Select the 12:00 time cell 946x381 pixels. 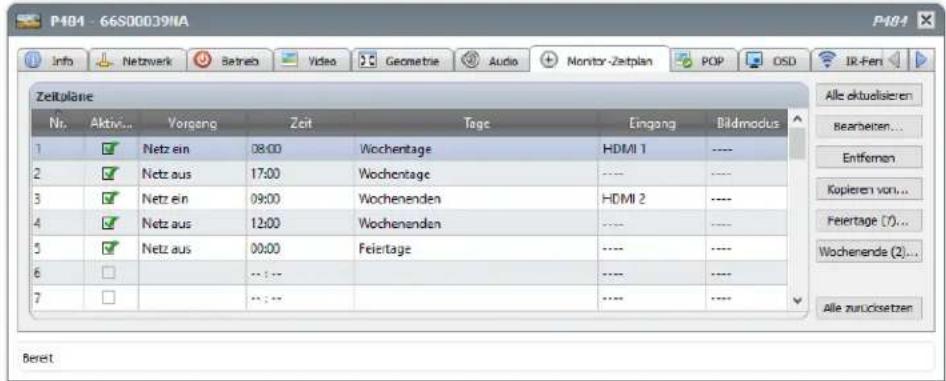click(x=300, y=224)
